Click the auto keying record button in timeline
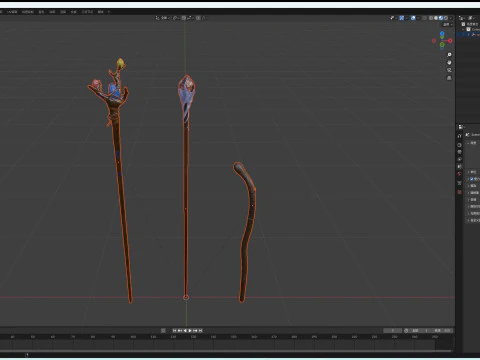The image size is (480, 360). 163,331
